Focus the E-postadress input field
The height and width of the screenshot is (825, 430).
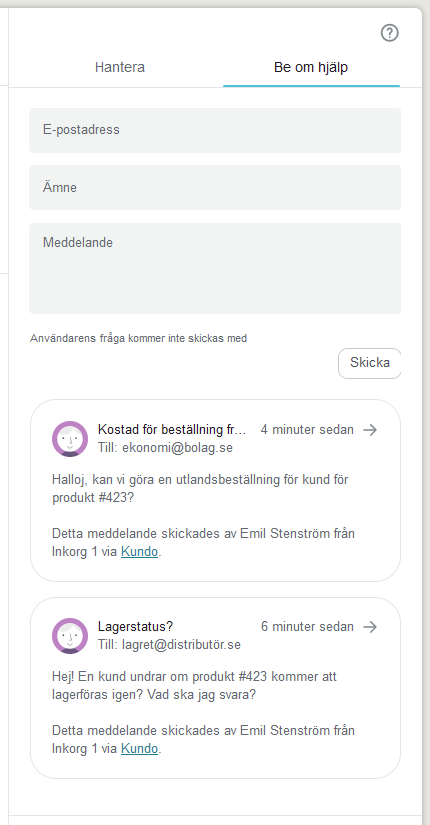[x=215, y=130]
